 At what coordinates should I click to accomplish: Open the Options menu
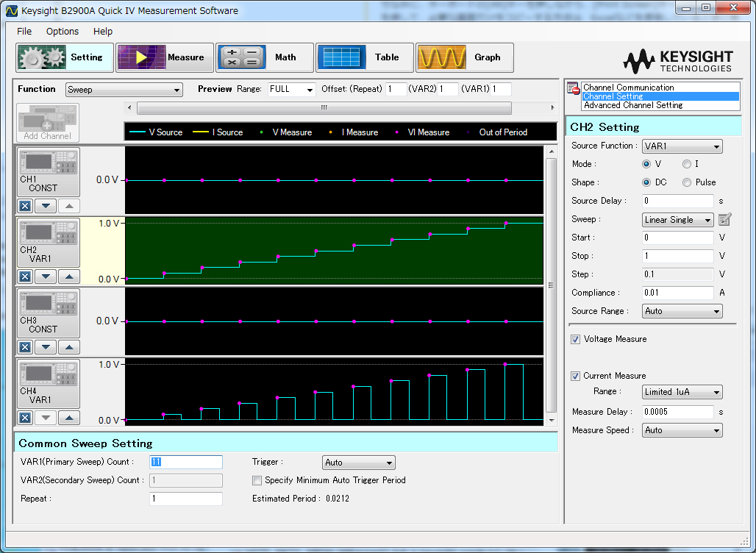click(x=63, y=31)
